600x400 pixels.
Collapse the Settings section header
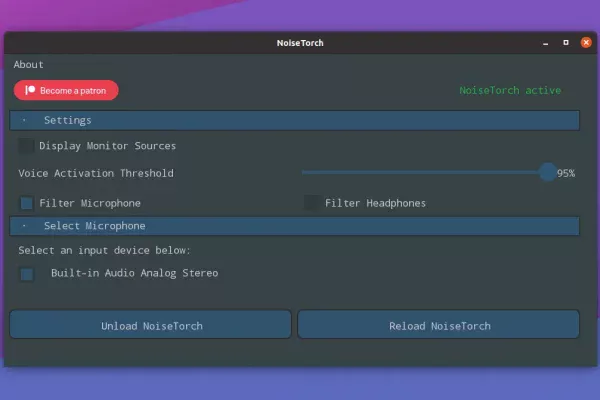tap(294, 120)
